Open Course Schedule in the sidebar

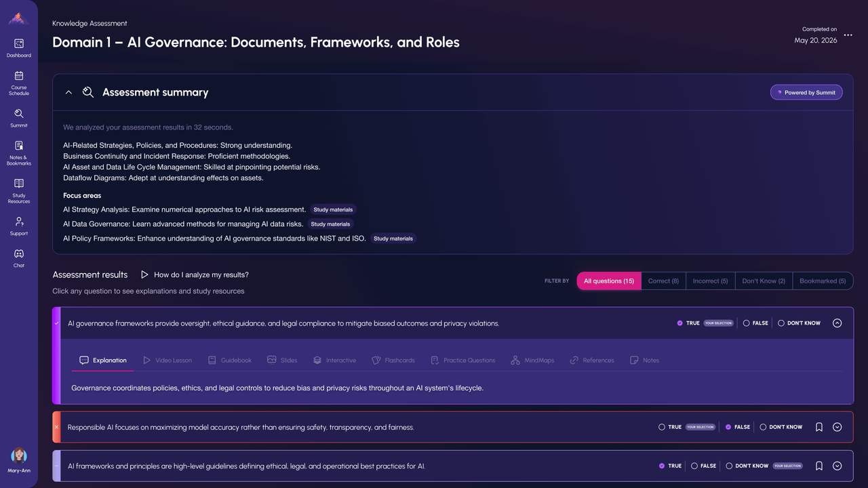click(19, 83)
